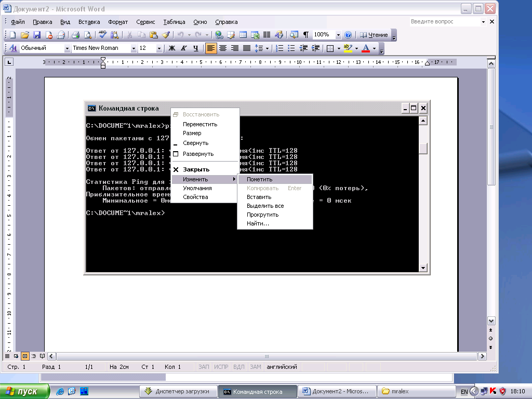Image resolution: width=532 pixels, height=399 pixels.
Task: Select the Format Painter brush
Action: (166, 35)
